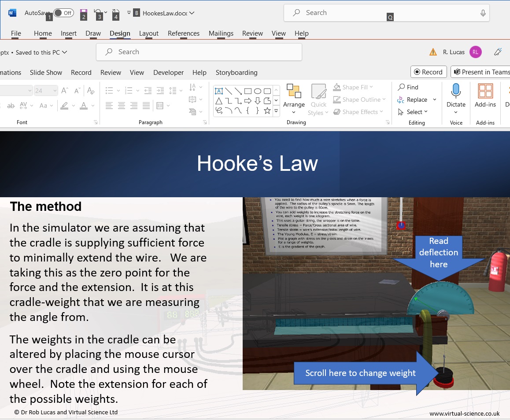Switch to the Storyboarding tab
Viewport: 510px width, 420px height.
[x=237, y=73]
